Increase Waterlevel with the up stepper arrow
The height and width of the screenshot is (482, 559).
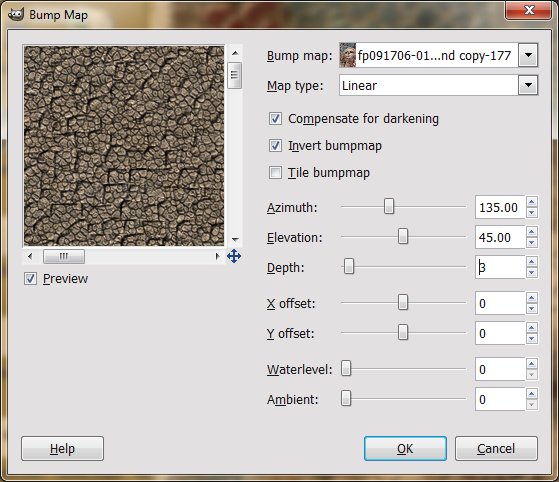coord(532,364)
